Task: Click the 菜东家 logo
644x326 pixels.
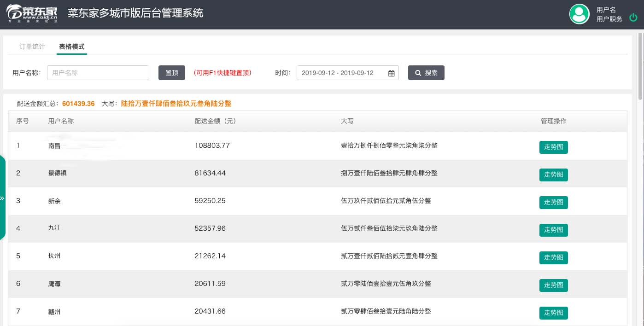Action: tap(32, 14)
